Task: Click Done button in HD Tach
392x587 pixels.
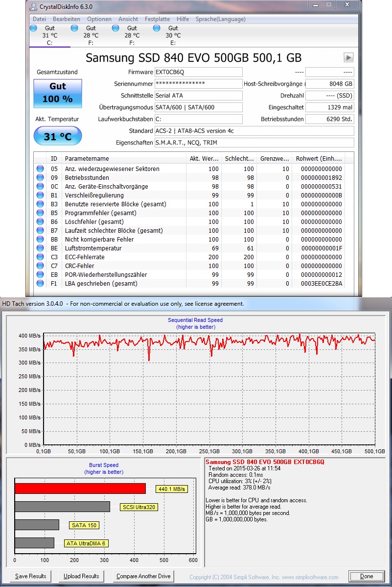Action: [x=367, y=576]
